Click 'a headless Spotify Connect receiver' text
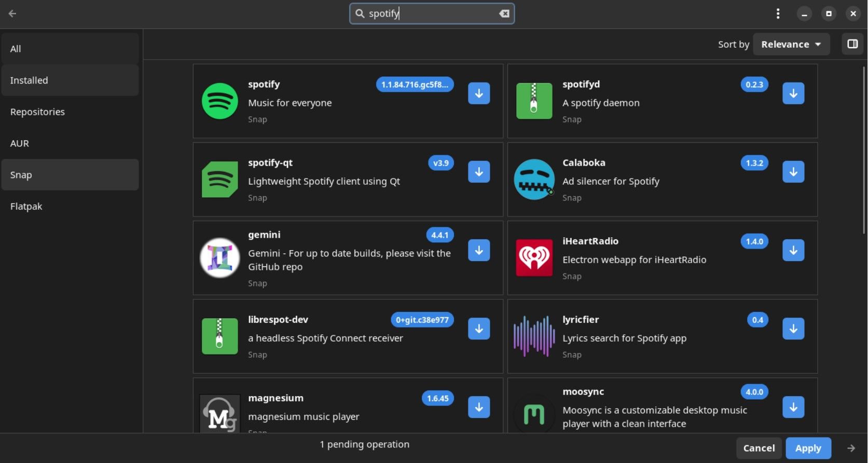Screen dimensions: 868x463 tap(326, 338)
